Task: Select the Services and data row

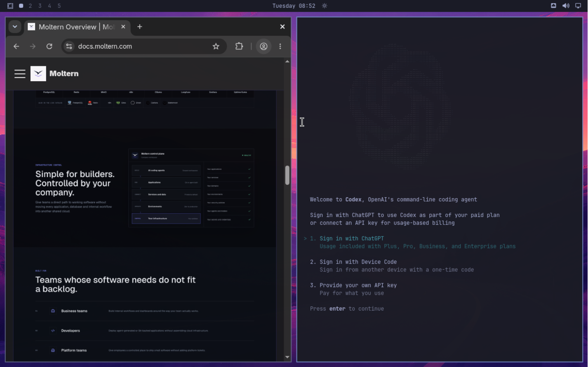Action: pyautogui.click(x=166, y=194)
